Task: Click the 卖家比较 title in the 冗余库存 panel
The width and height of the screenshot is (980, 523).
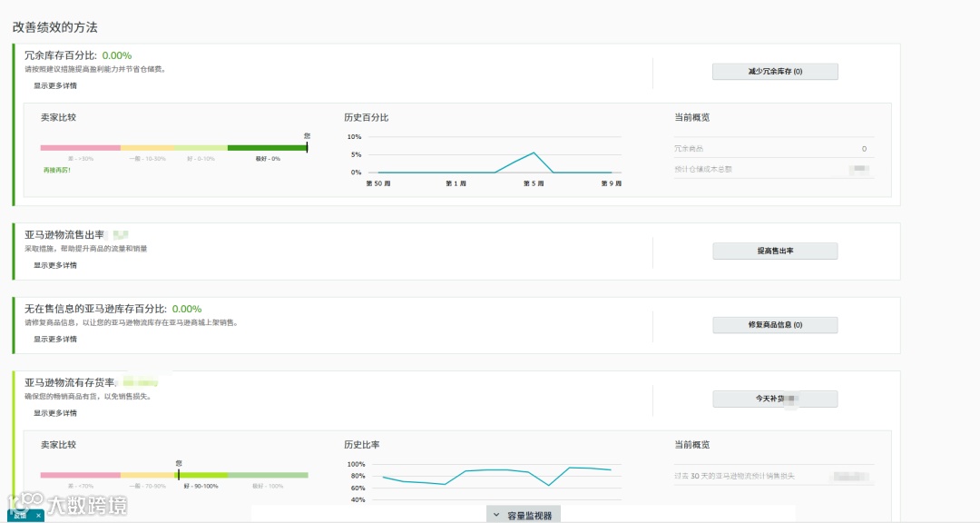Action: pyautogui.click(x=58, y=118)
